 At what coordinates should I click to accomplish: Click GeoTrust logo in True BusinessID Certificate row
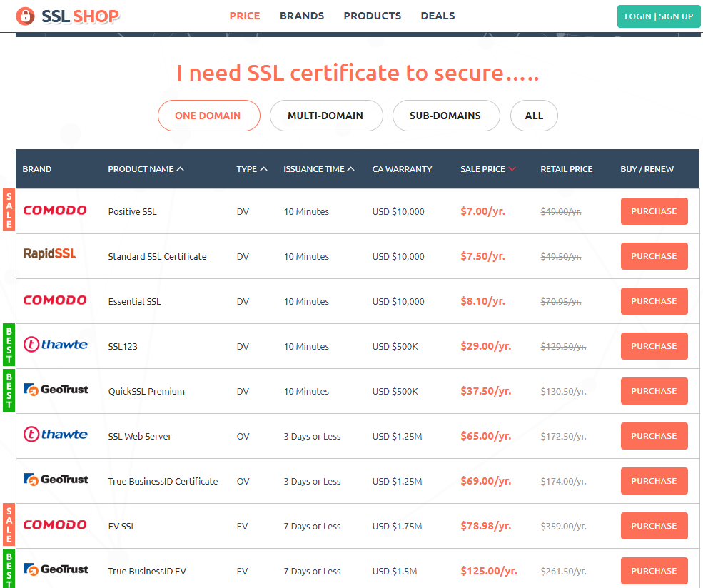tap(56, 480)
